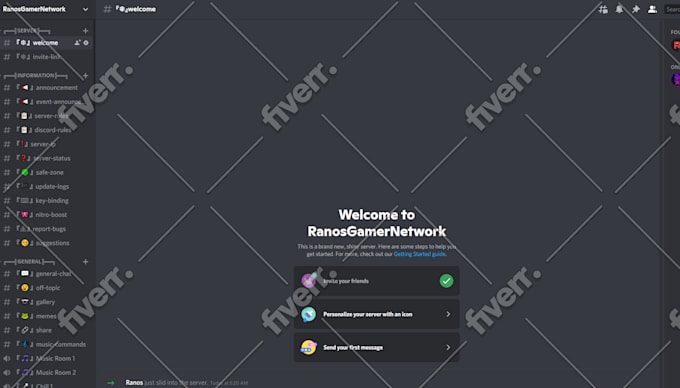Create a channel in the INFORMATION category

(85, 75)
